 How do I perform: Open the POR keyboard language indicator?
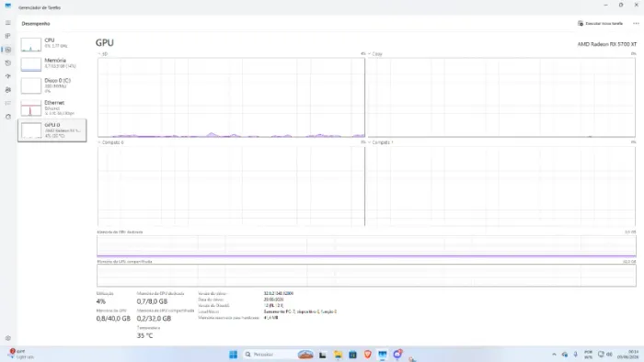pos(589,355)
